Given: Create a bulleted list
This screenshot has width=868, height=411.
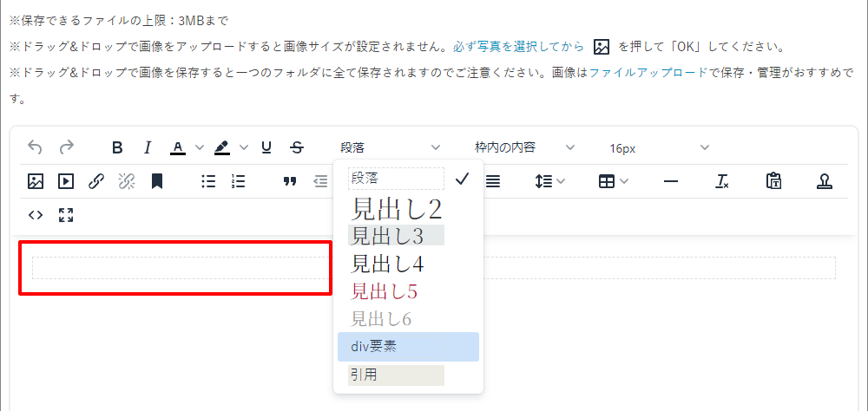Looking at the screenshot, I should pyautogui.click(x=208, y=181).
